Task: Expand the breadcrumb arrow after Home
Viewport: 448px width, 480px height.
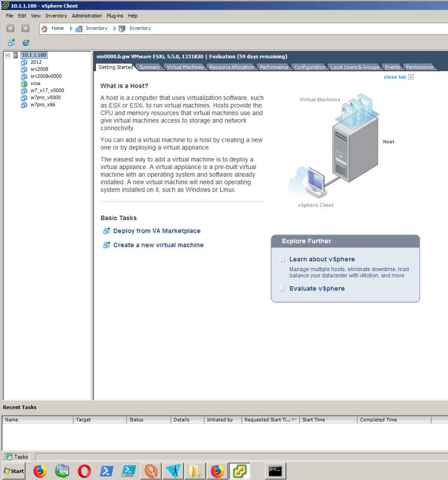Action: 71,28
